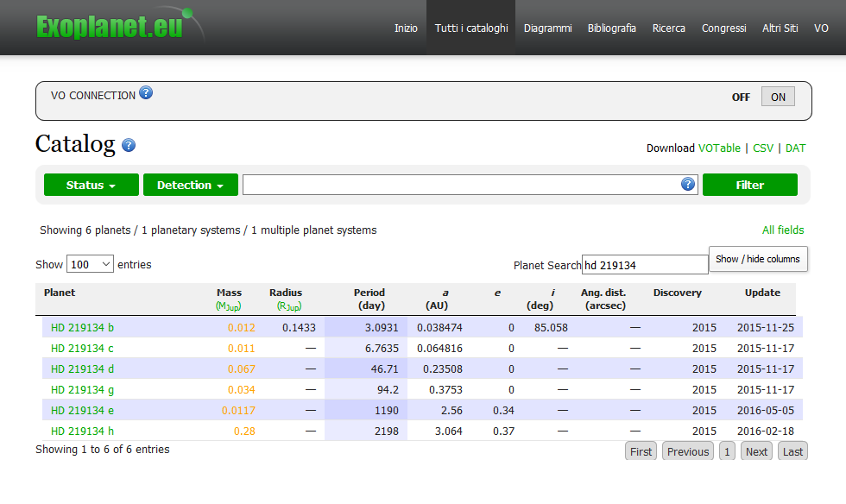Open Inizio menu item
The width and height of the screenshot is (846, 504).
click(406, 28)
